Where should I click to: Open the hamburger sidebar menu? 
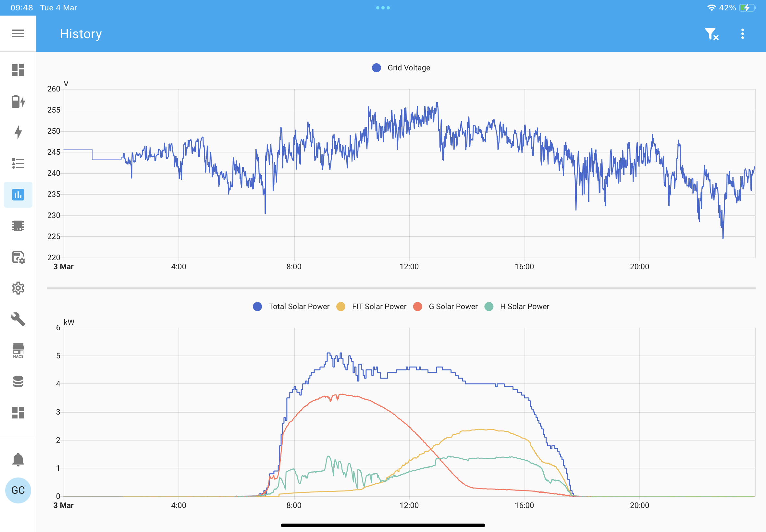pos(18,33)
